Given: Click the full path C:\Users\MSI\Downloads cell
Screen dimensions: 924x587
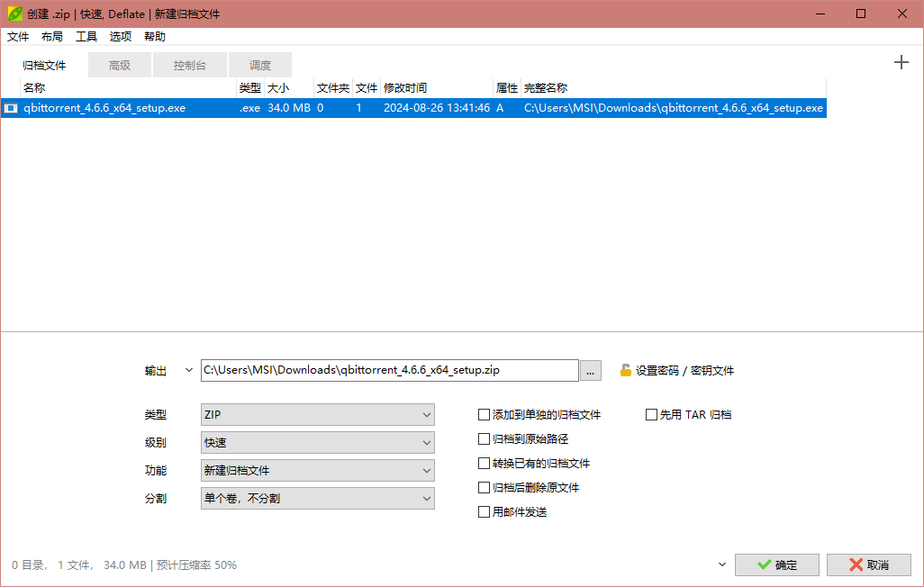Looking at the screenshot, I should (674, 108).
